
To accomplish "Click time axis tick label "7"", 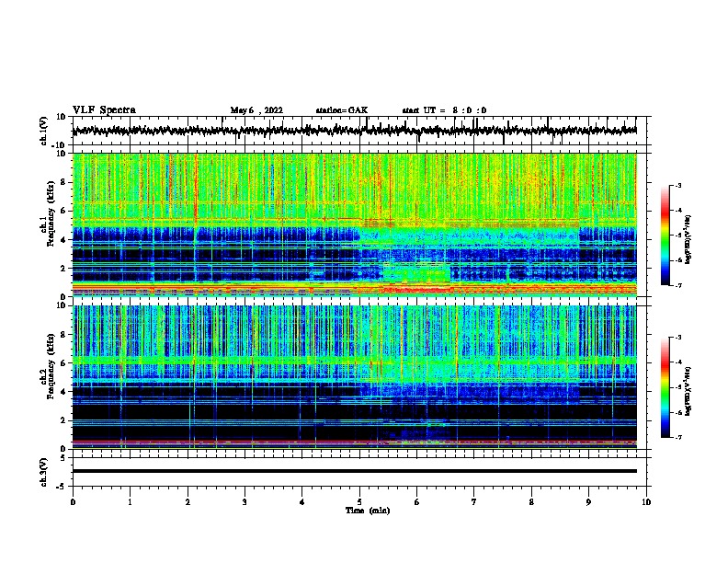I will pyautogui.click(x=474, y=502).
